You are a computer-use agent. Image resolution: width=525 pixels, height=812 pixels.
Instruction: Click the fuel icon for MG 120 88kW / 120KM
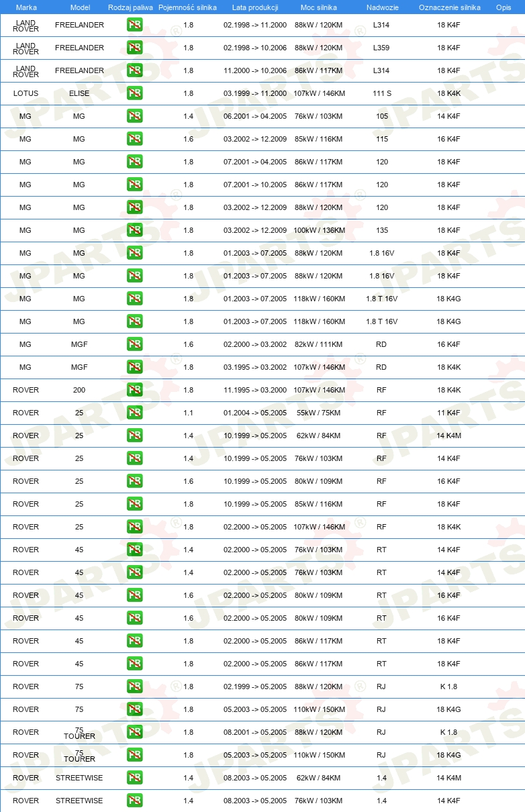coord(134,207)
